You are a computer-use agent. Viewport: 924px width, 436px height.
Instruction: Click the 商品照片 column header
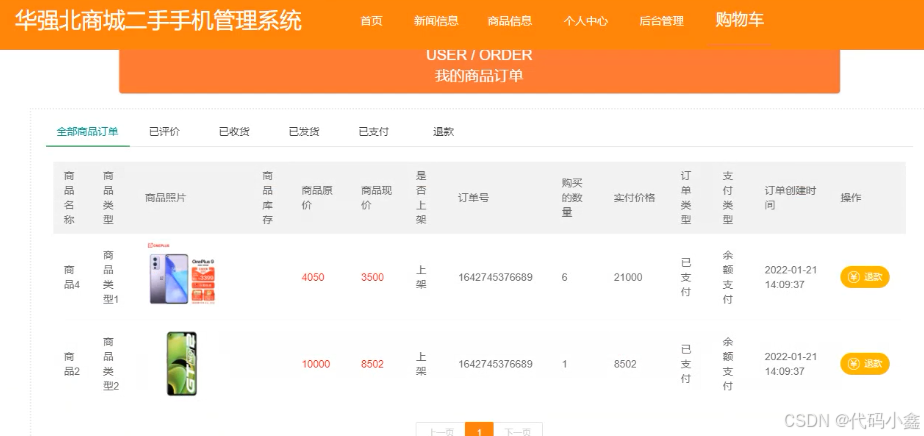[x=166, y=198]
